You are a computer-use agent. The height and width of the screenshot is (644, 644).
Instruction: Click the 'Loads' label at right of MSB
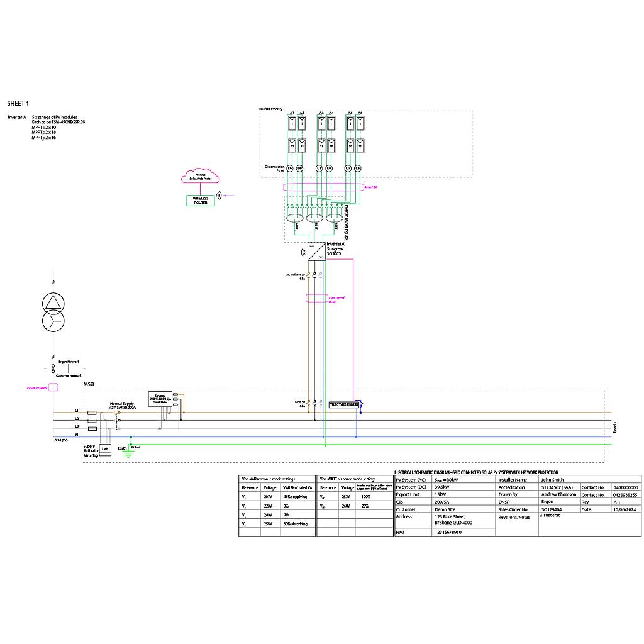615,427
